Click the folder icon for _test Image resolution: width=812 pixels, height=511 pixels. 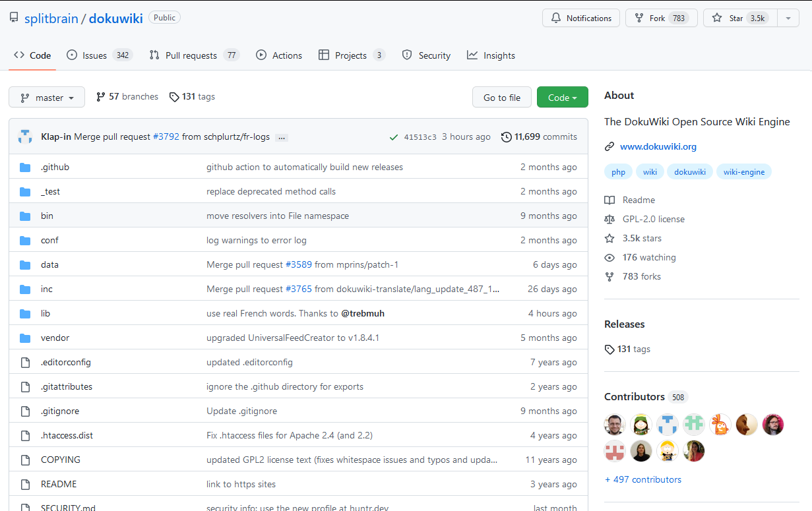pyautogui.click(x=25, y=192)
